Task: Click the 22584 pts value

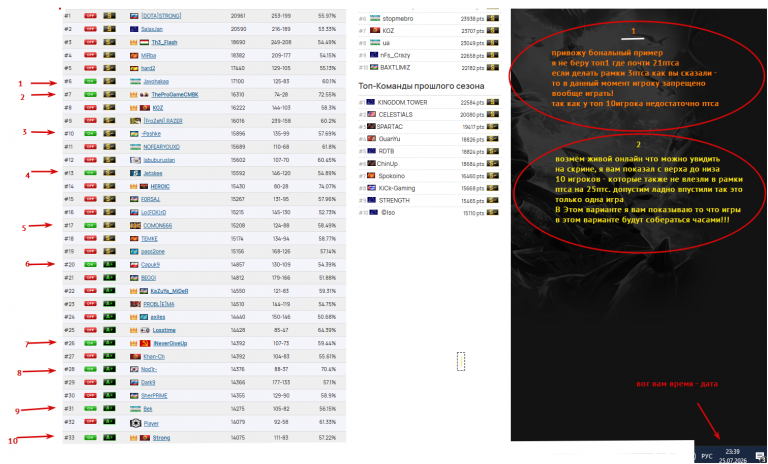Action: pos(472,102)
